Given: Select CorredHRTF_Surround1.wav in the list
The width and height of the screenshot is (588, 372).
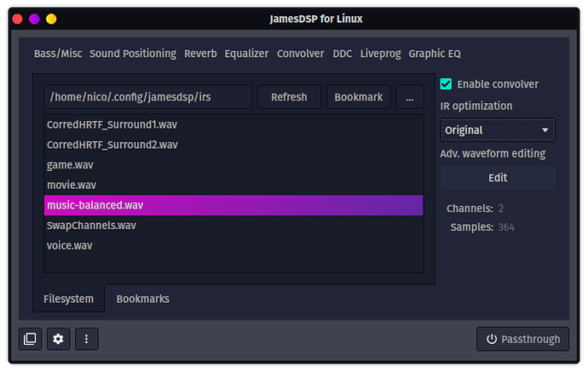Looking at the screenshot, I should [x=233, y=124].
